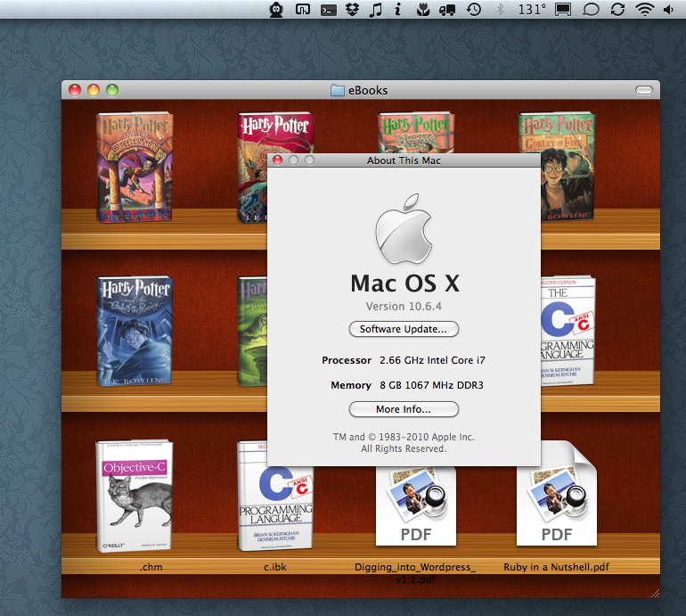This screenshot has width=686, height=616.
Task: Click the music note menu bar icon
Action: 375,10
